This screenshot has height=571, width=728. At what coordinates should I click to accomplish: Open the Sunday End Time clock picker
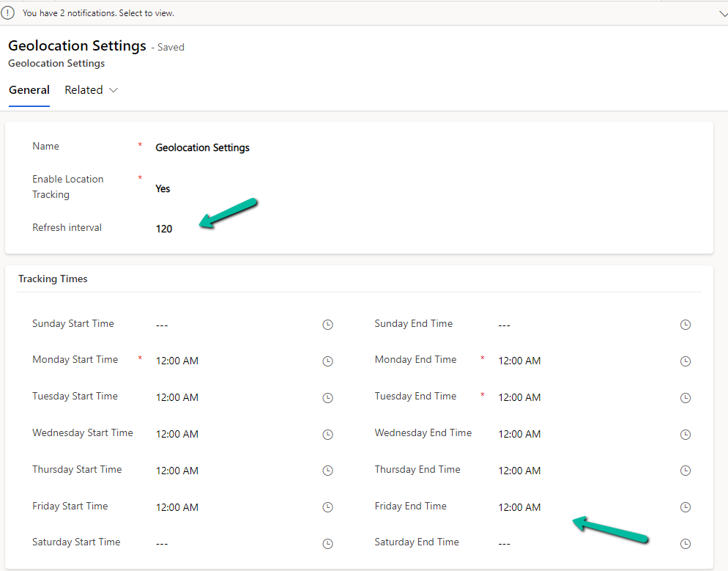point(685,325)
